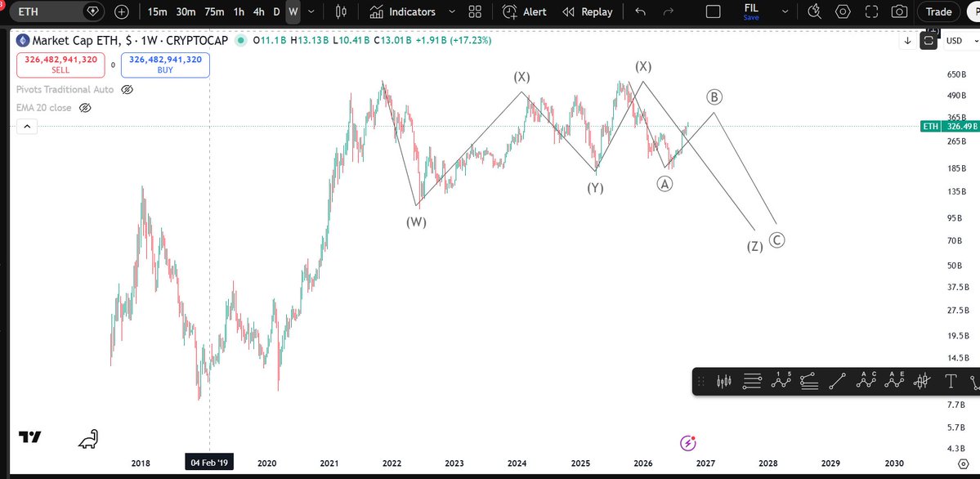The height and width of the screenshot is (479, 980).
Task: Open the quick search lightning magnifier icon
Action: pyautogui.click(x=814, y=11)
